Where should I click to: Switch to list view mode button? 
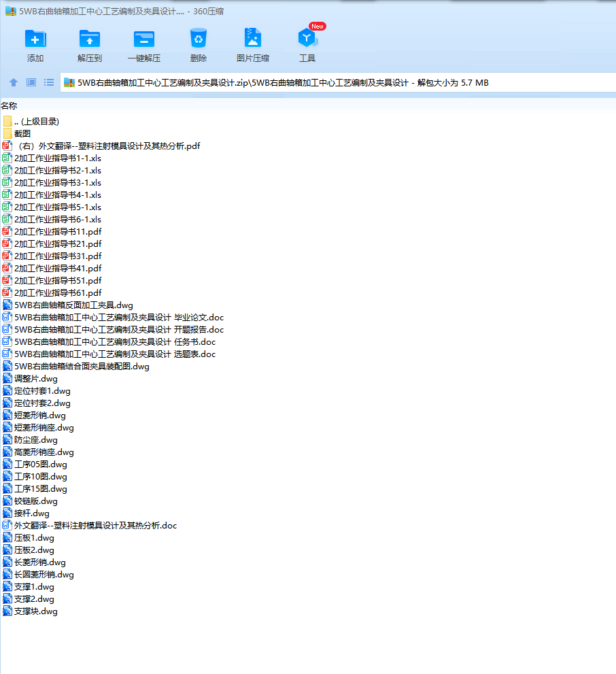pos(49,82)
